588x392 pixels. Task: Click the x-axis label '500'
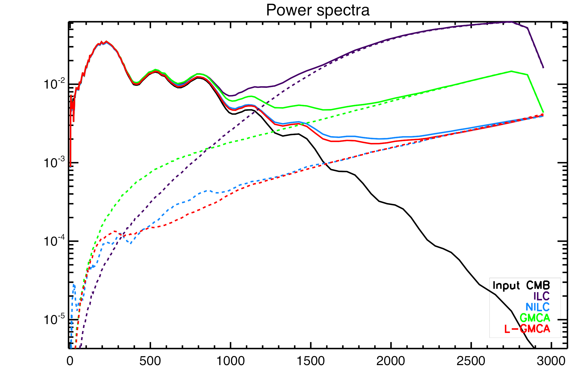coord(150,361)
